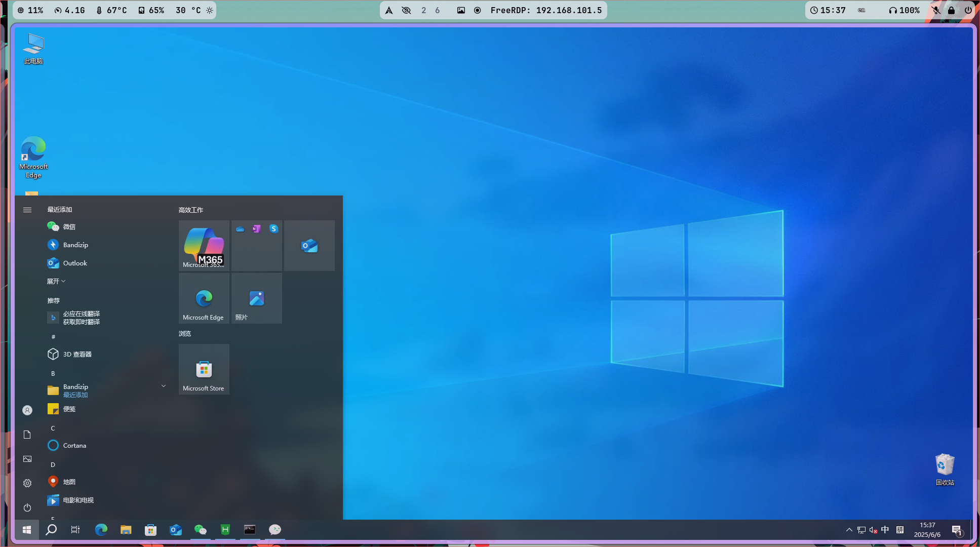Jump to letter index B in app list
The height and width of the screenshot is (547, 980).
53,373
